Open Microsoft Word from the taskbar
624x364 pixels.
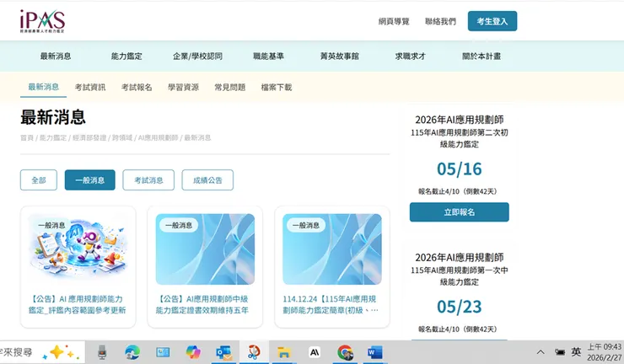click(375, 352)
